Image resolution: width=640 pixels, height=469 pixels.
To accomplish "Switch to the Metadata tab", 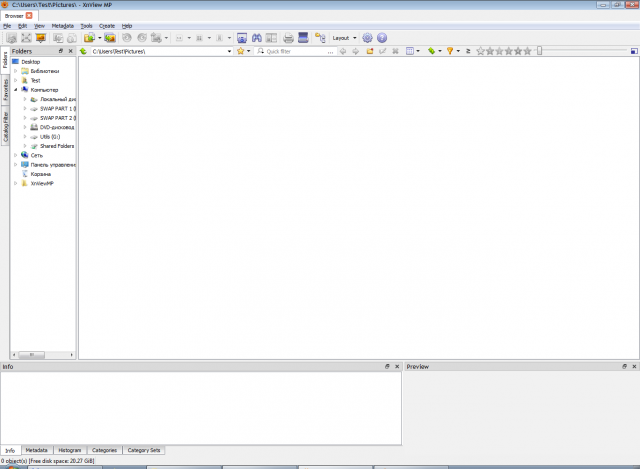I will 37,450.
